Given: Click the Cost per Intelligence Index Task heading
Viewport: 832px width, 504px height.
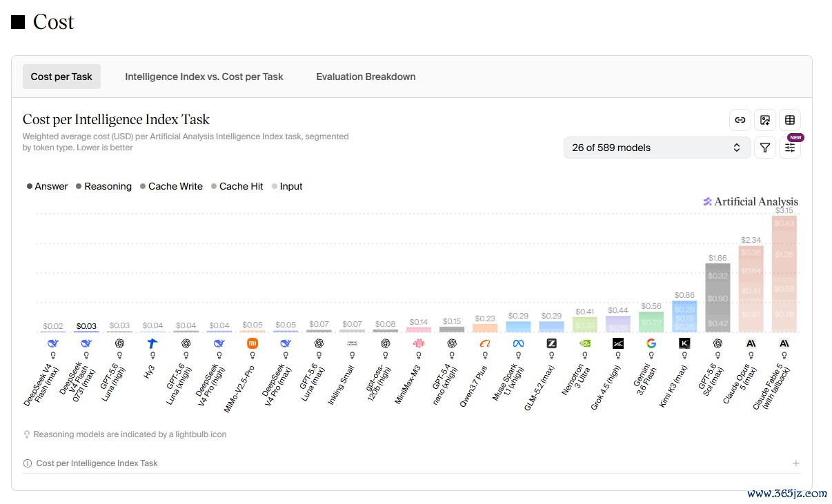Looking at the screenshot, I should (116, 119).
